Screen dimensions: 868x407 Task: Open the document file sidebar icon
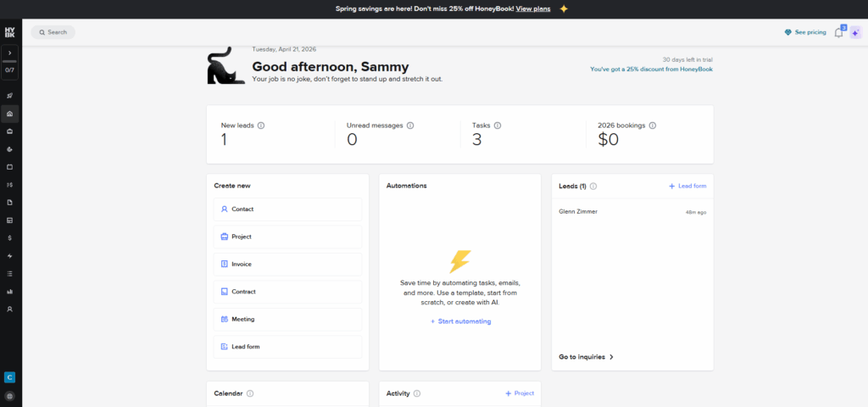point(9,202)
